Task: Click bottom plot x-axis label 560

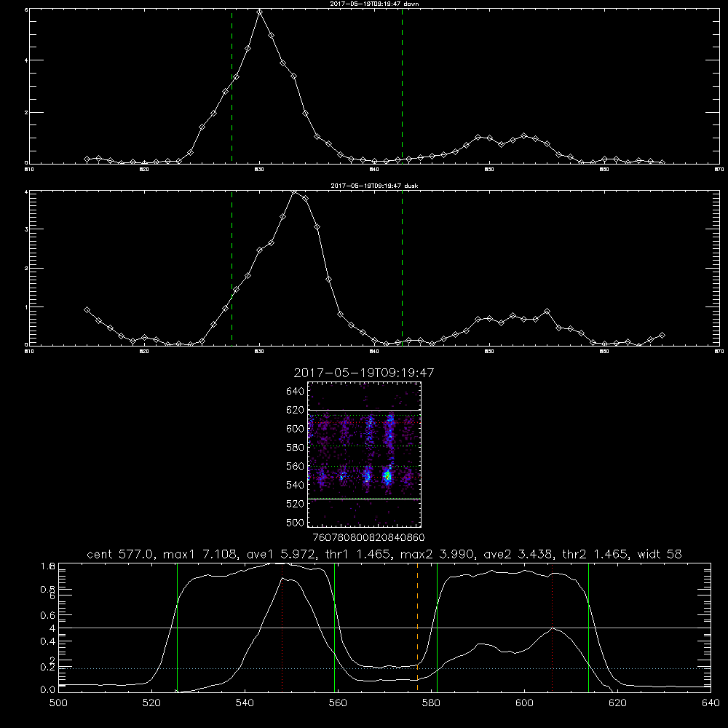Action: (338, 703)
